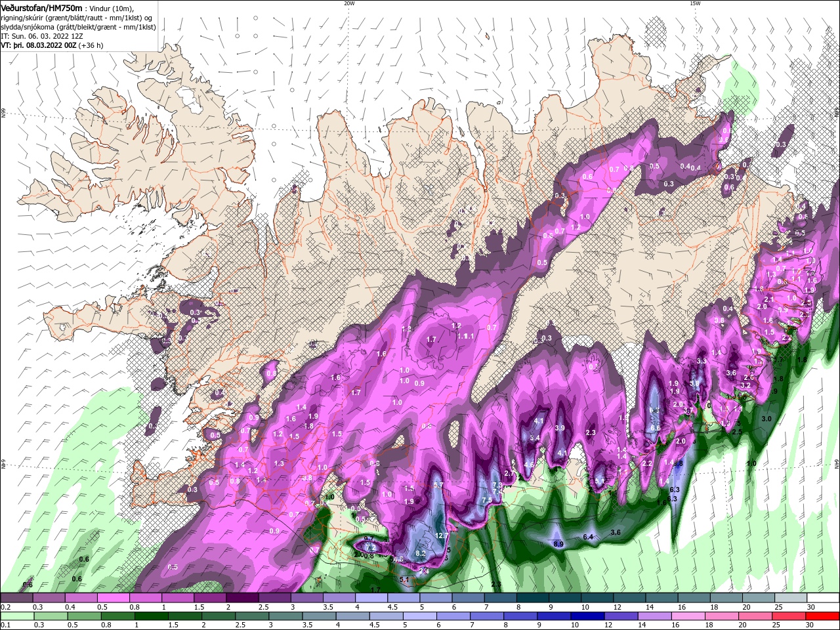840x630 pixels.
Task: Click the 3.2 precipitation value on the map
Action: (x=745, y=385)
